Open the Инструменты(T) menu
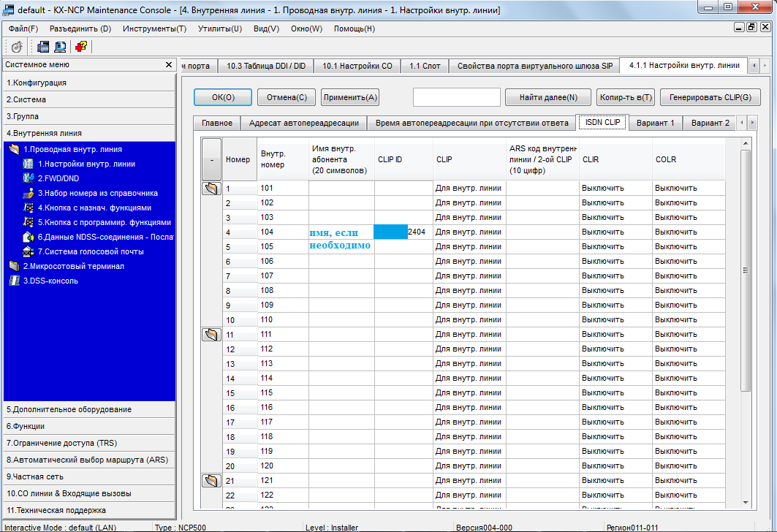This screenshot has height=532, width=777. 154,28
